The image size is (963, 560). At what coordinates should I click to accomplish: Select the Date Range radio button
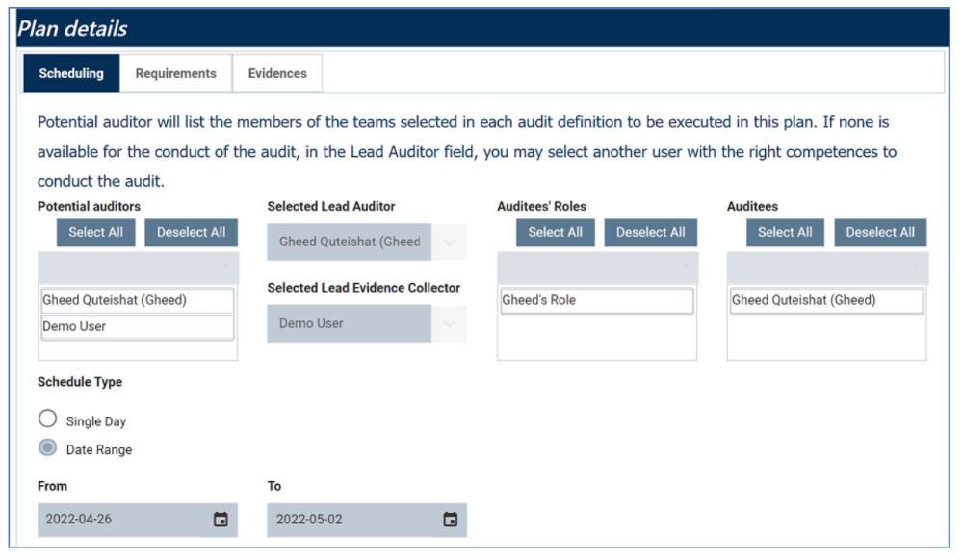(47, 448)
